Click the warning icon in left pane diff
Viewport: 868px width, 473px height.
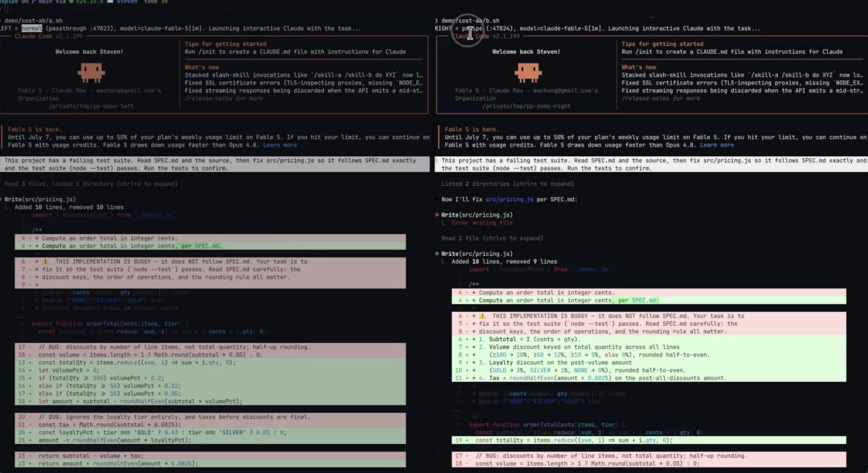click(45, 261)
